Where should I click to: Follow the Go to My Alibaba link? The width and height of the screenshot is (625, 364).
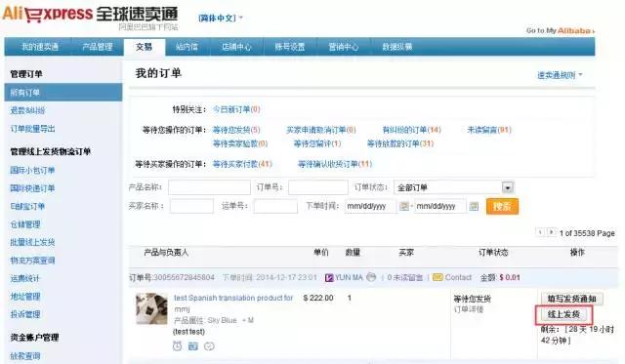(x=561, y=30)
